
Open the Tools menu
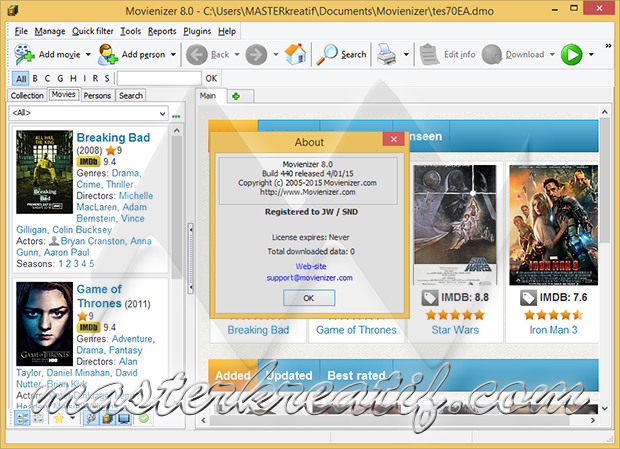tap(130, 31)
